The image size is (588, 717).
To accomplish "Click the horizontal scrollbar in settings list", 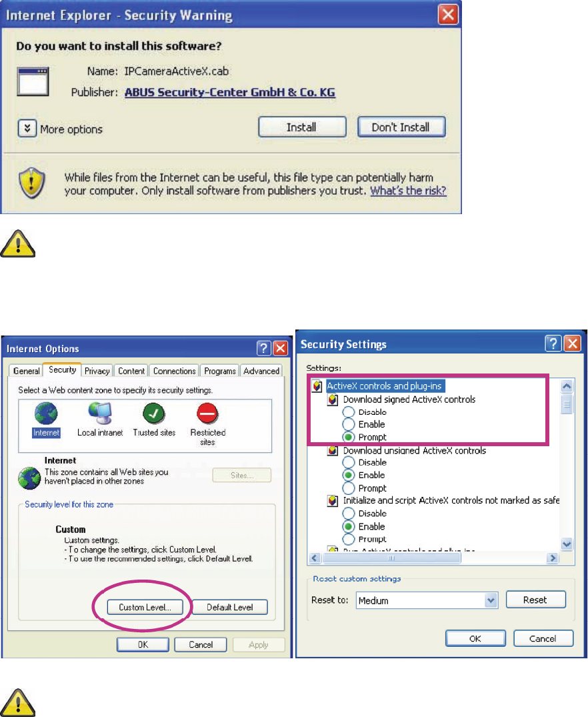I will pyautogui.click(x=392, y=558).
